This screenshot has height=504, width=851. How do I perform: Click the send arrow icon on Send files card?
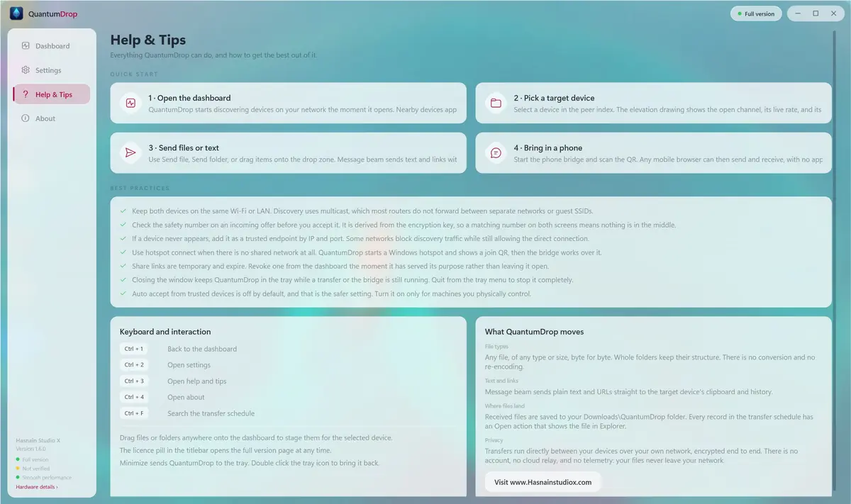coord(130,152)
